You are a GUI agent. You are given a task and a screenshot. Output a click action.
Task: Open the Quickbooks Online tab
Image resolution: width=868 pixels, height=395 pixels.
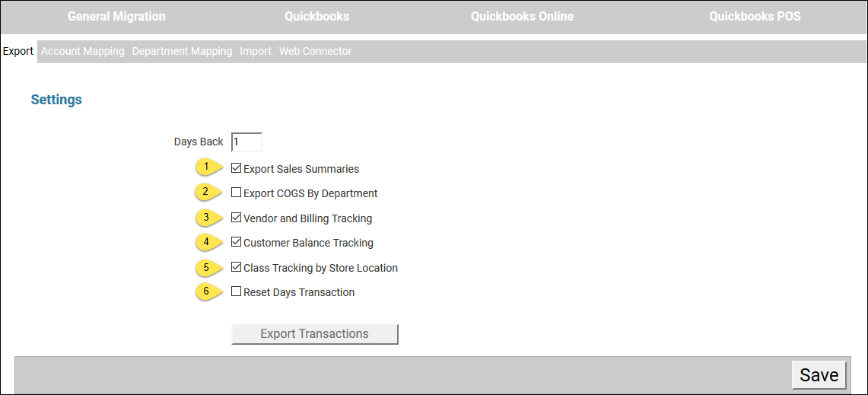pyautogui.click(x=522, y=17)
